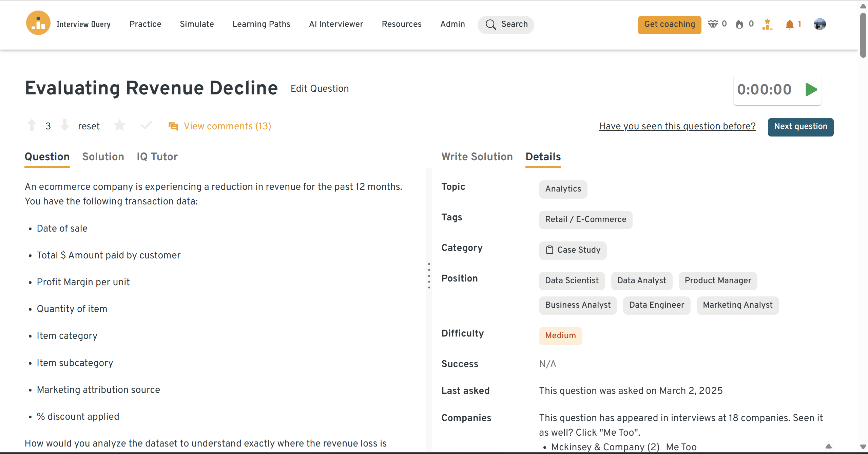Open notifications bell icon
The width and height of the screenshot is (868, 454).
tap(789, 24)
